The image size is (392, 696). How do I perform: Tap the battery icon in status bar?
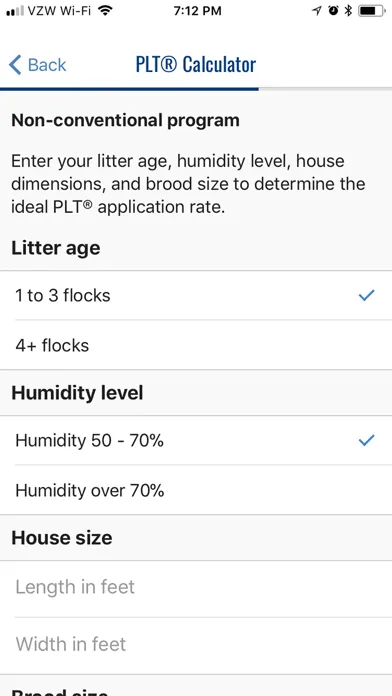pyautogui.click(x=372, y=11)
